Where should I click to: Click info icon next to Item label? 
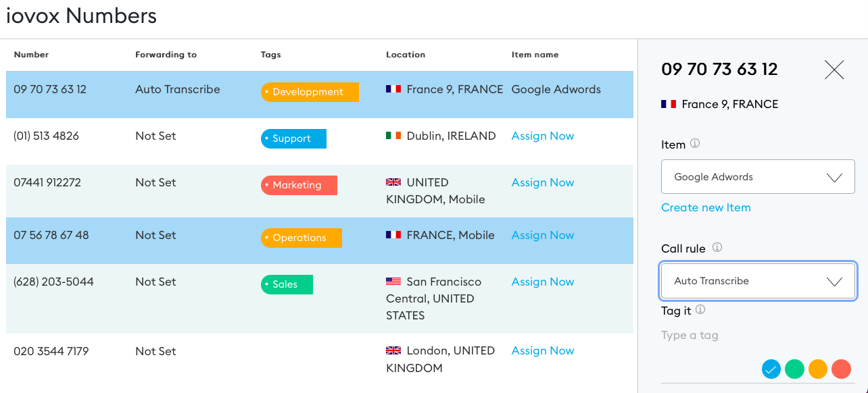point(695,144)
